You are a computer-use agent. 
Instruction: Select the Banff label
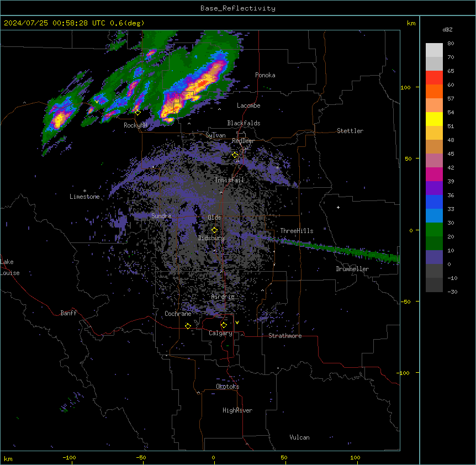pos(68,313)
